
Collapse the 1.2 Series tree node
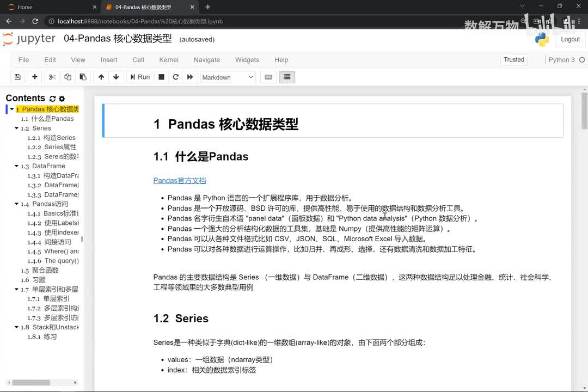[x=16, y=128]
